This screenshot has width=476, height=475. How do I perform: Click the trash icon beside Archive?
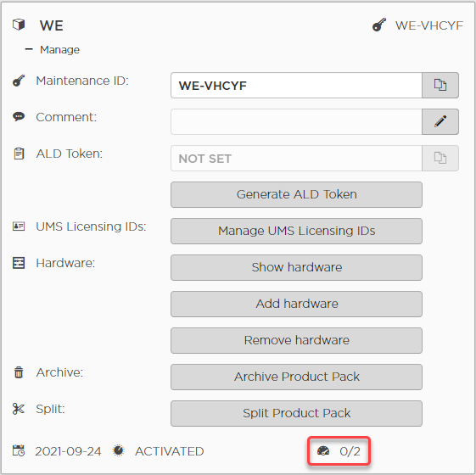pyautogui.click(x=19, y=372)
